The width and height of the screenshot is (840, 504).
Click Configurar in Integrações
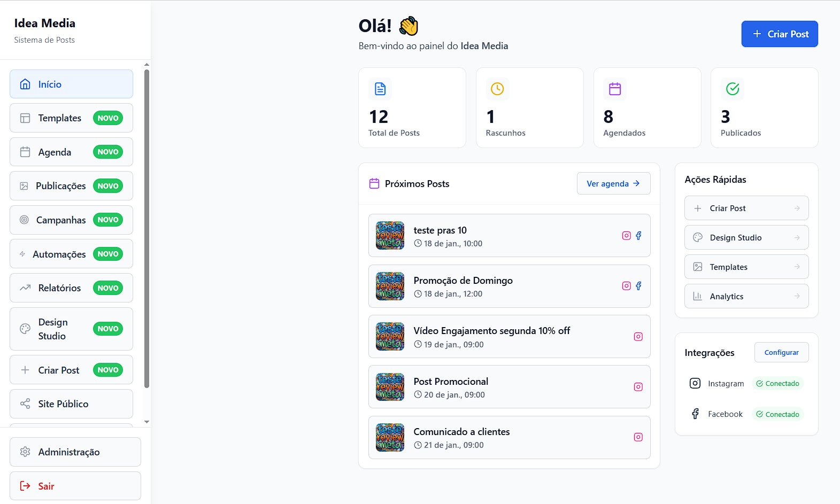781,352
